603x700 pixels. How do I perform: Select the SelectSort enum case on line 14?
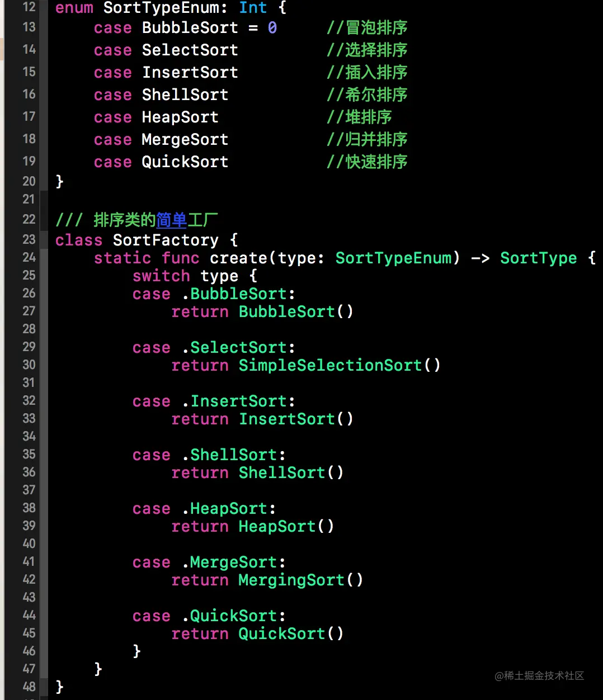point(190,50)
